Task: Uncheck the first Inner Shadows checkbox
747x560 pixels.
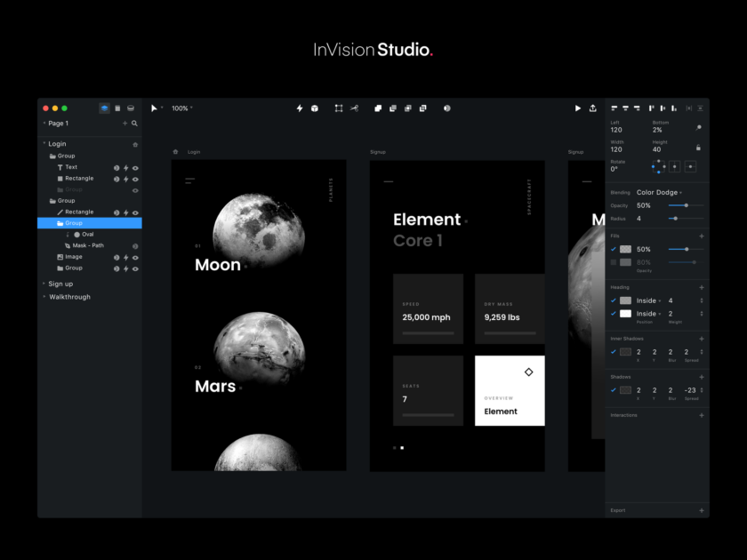Action: [x=613, y=352]
